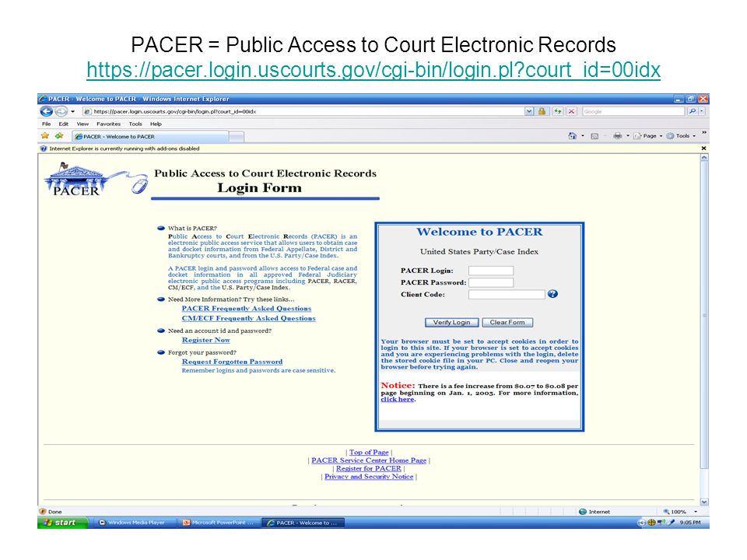Stop loading with the red X icon
Viewport: 747px width, 560px height.
pyautogui.click(x=571, y=111)
